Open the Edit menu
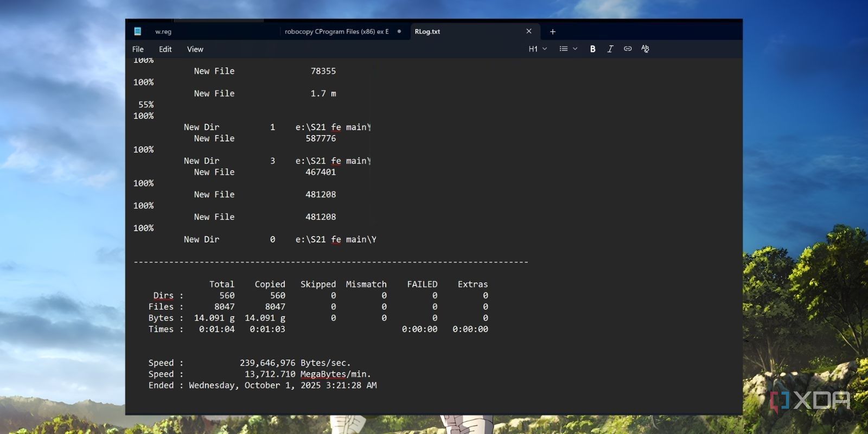Image resolution: width=868 pixels, height=434 pixels. click(165, 49)
